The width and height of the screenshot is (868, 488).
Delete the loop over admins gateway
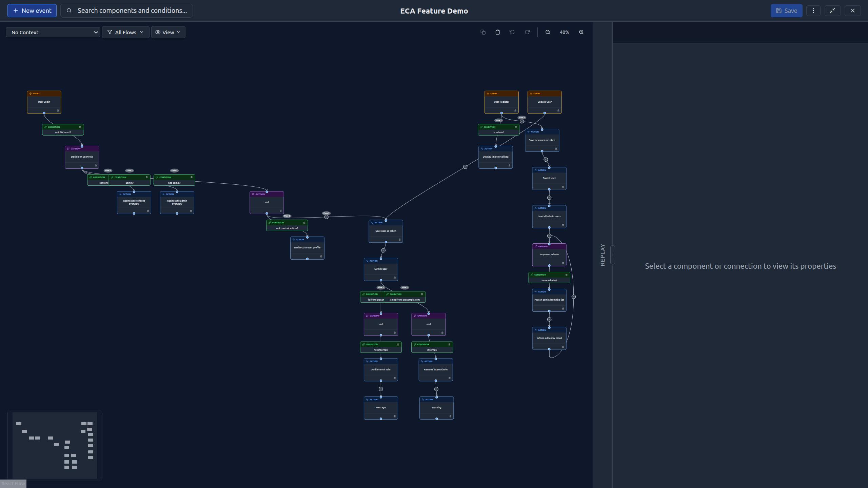[563, 263]
